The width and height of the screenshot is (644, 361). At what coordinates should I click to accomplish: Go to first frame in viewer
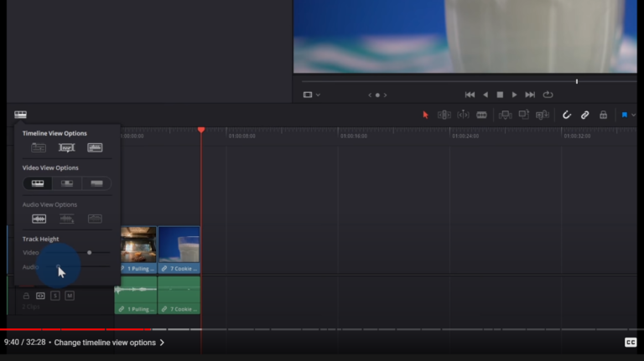(x=470, y=95)
